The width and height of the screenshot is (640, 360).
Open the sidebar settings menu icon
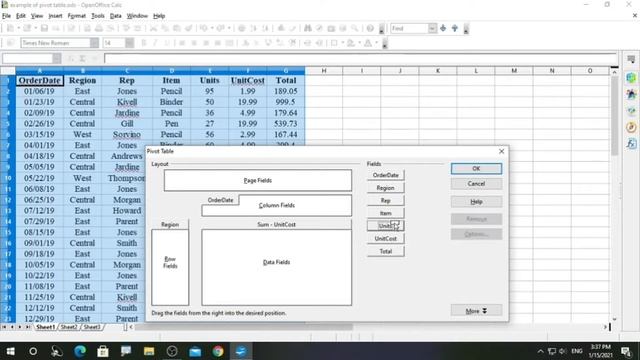631,59
